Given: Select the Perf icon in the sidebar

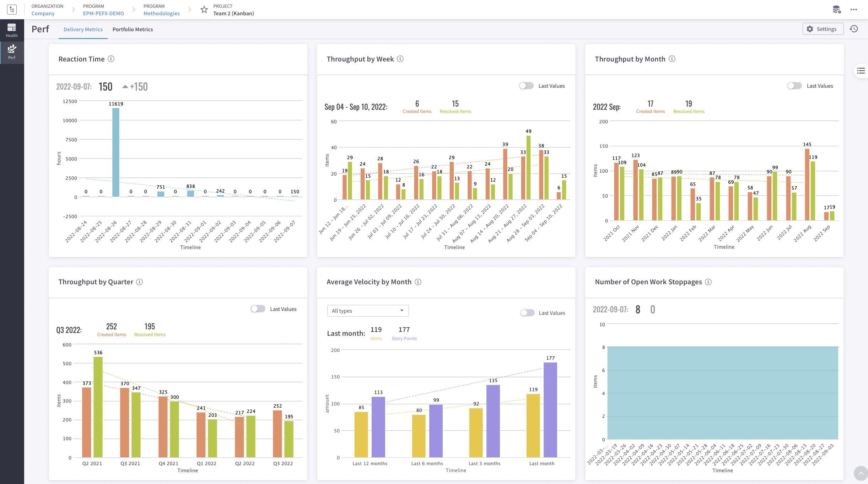Looking at the screenshot, I should pyautogui.click(x=11, y=52).
